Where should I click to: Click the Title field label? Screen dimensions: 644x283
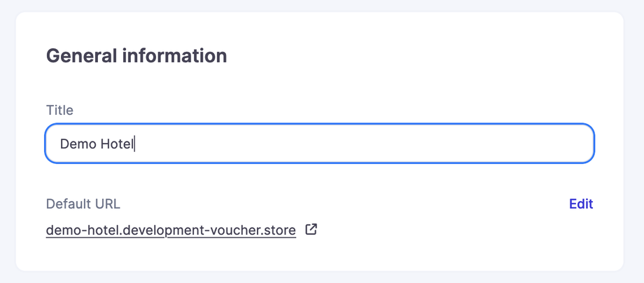pyautogui.click(x=59, y=110)
